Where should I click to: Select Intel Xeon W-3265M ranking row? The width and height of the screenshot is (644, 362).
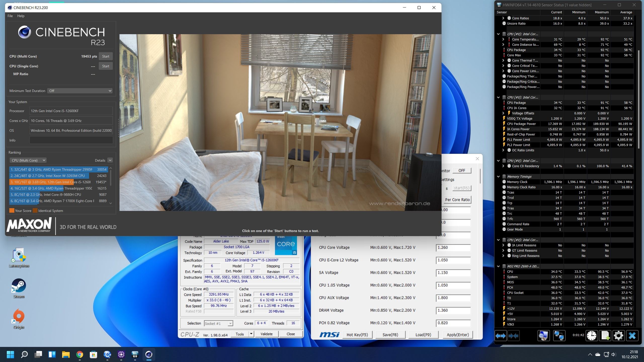tap(58, 176)
